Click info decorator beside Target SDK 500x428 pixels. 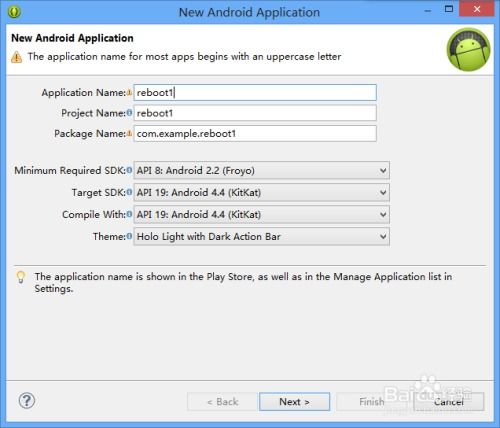[x=129, y=192]
